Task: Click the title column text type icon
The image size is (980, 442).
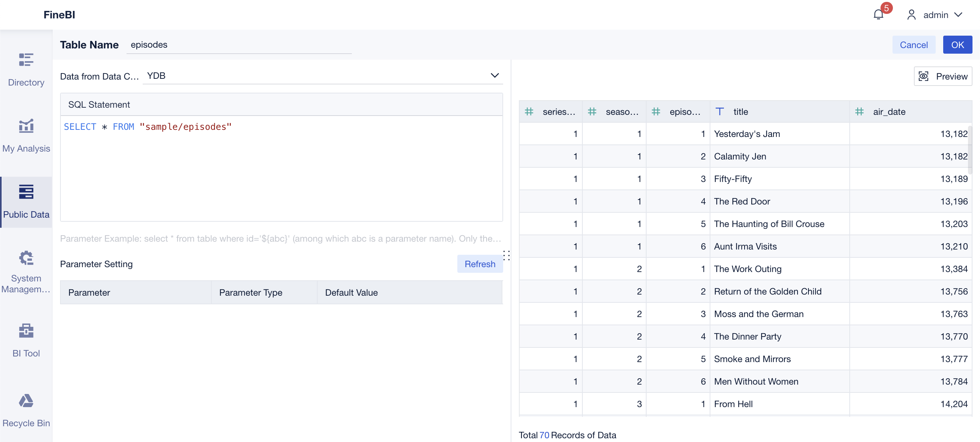Action: pyautogui.click(x=719, y=112)
